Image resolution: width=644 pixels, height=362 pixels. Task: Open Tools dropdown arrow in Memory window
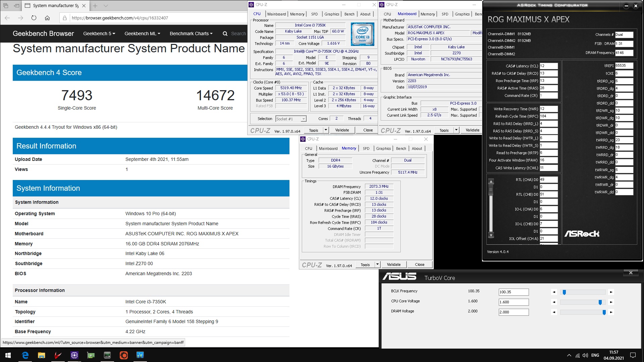(x=377, y=264)
